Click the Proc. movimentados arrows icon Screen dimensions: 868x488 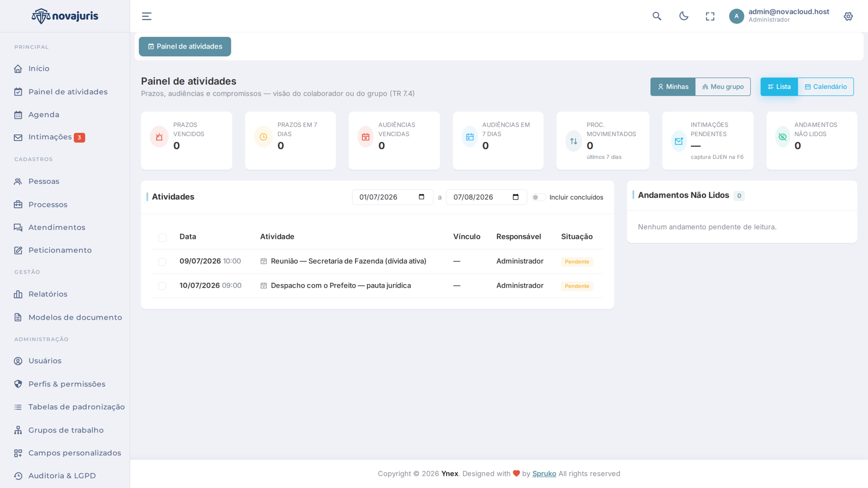click(x=574, y=141)
